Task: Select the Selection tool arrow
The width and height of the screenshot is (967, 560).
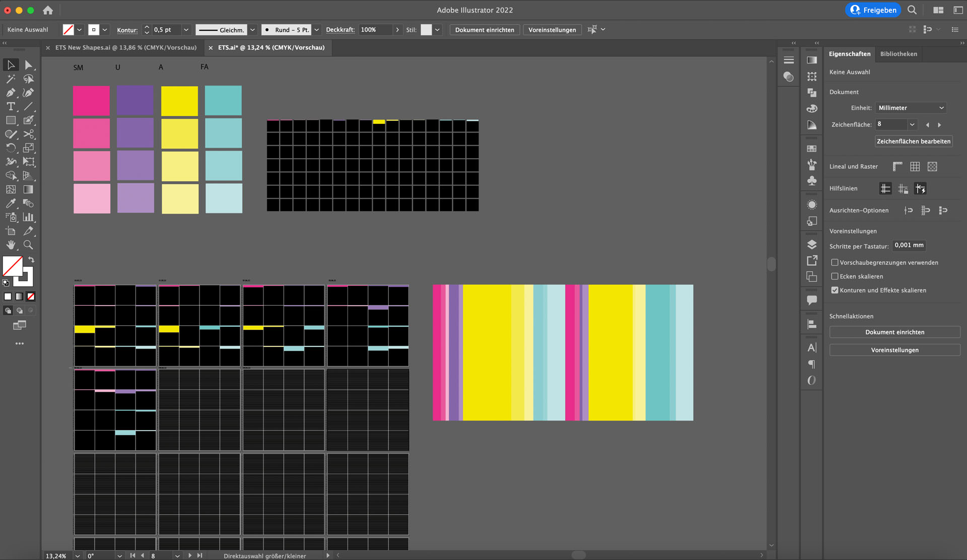Action: [x=11, y=65]
